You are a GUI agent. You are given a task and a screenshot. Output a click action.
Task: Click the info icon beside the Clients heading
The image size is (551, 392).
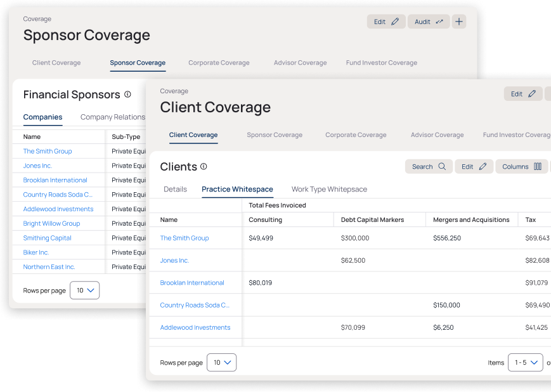tap(202, 166)
